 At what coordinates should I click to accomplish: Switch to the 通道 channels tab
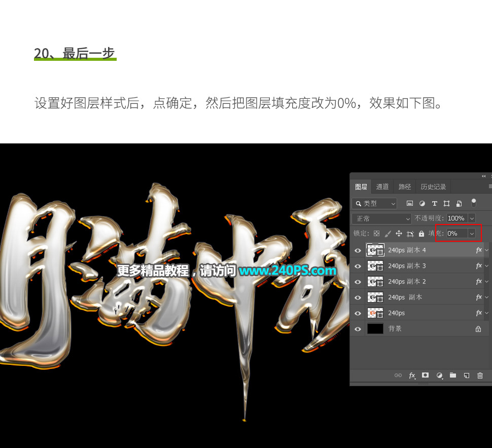tap(382, 186)
